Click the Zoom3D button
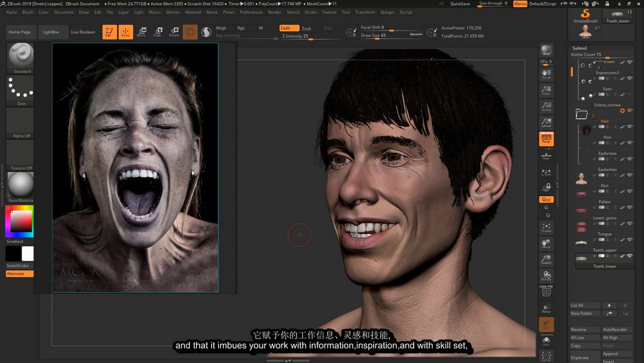Viewport: 644px width, 363px height. (x=546, y=260)
